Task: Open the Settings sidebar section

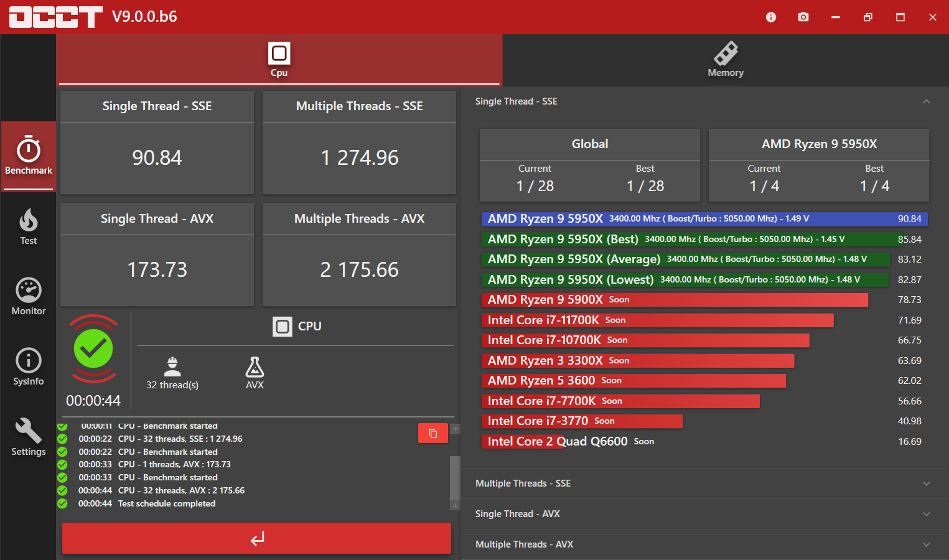Action: point(28,437)
